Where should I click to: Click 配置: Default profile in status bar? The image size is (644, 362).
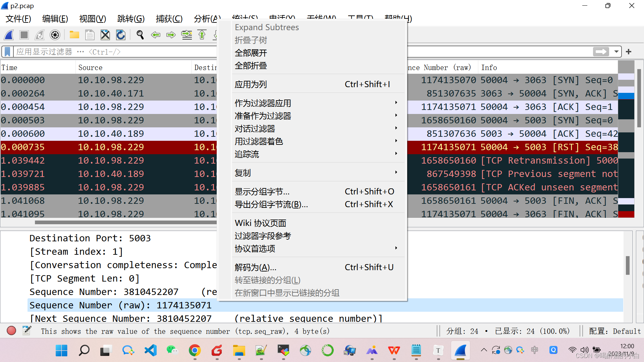pyautogui.click(x=615, y=331)
